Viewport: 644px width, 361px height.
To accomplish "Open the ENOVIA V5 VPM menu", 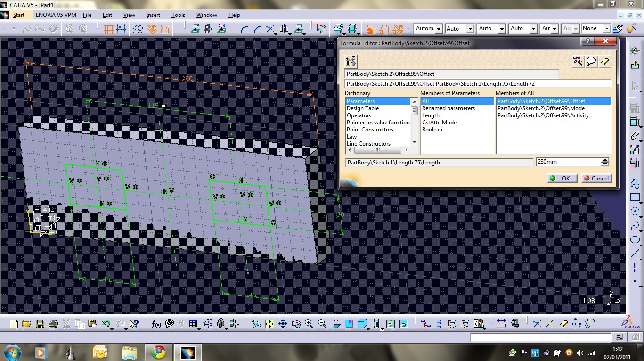I will pyautogui.click(x=56, y=15).
